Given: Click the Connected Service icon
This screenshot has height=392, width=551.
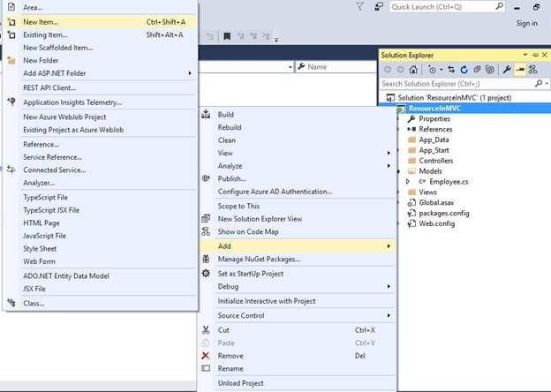Looking at the screenshot, I should pos(11,170).
